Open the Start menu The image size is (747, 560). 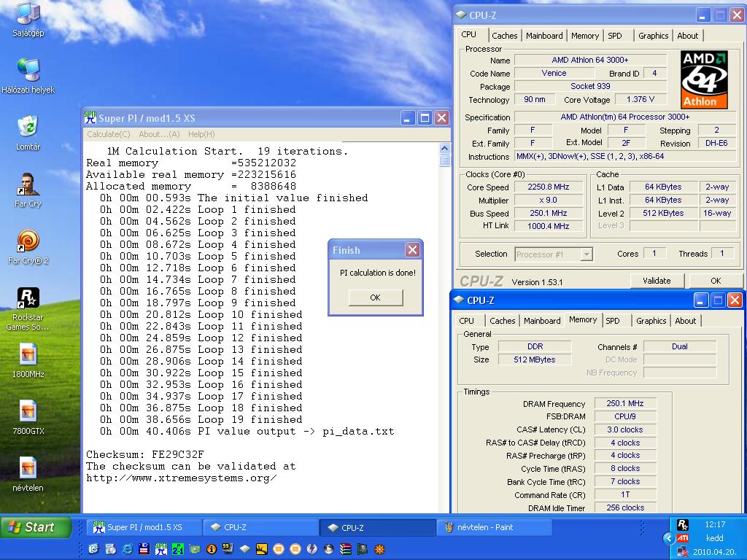pos(35,527)
